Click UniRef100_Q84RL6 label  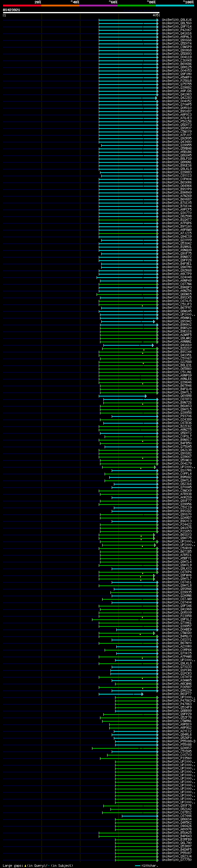(x=177, y=735)
